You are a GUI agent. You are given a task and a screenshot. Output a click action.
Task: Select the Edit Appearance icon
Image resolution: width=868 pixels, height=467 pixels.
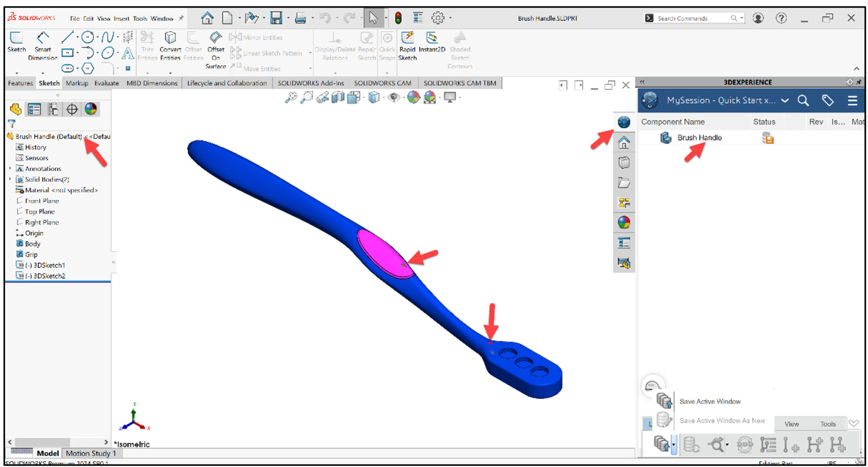click(414, 98)
